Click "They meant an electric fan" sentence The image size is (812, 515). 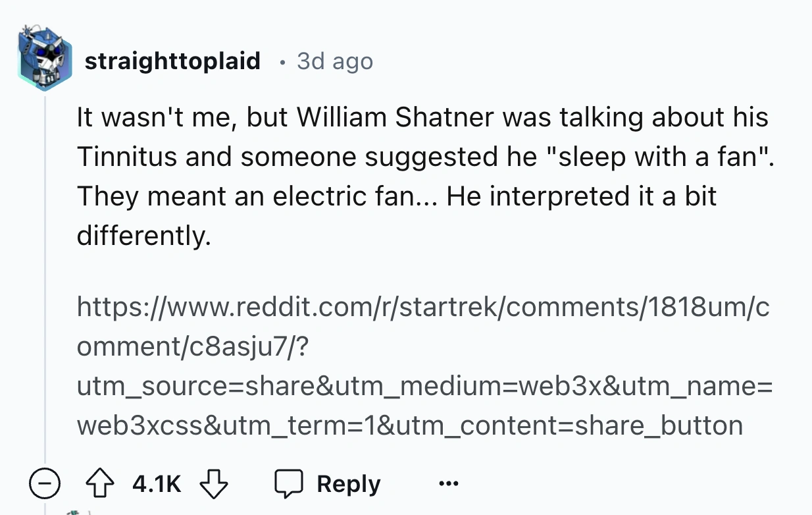pyautogui.click(x=250, y=196)
